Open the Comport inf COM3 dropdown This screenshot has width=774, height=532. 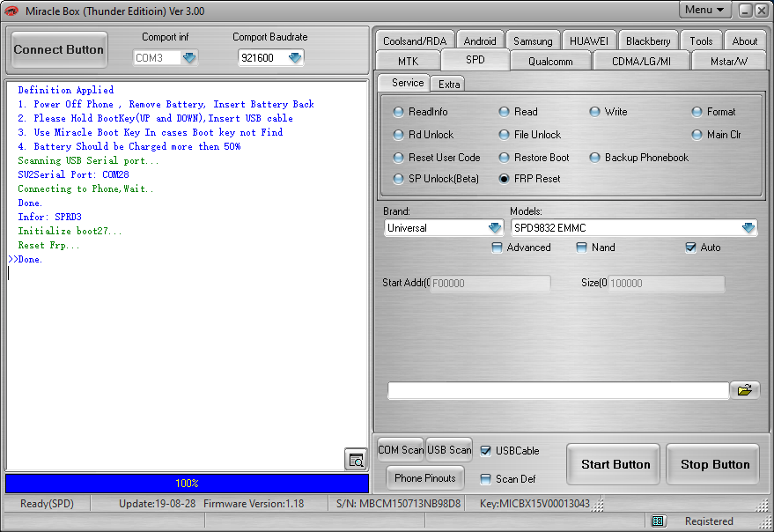(x=189, y=58)
